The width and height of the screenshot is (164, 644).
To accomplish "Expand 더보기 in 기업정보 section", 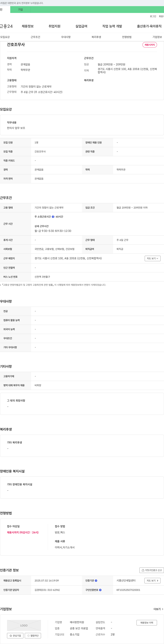I will click(x=159, y=609).
